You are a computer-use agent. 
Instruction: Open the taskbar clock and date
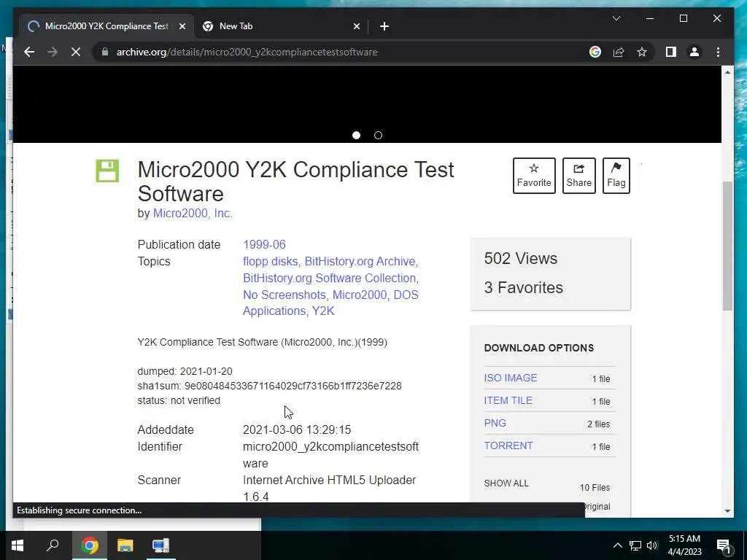point(684,545)
